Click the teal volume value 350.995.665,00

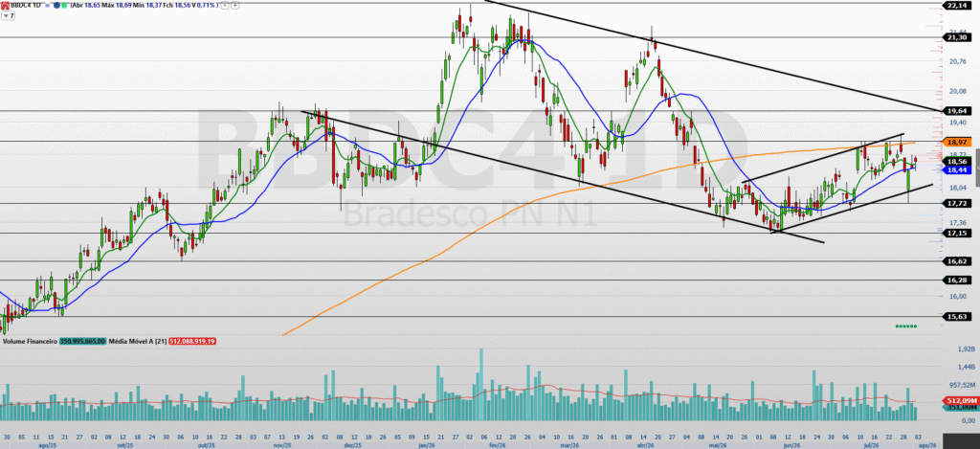(83, 342)
